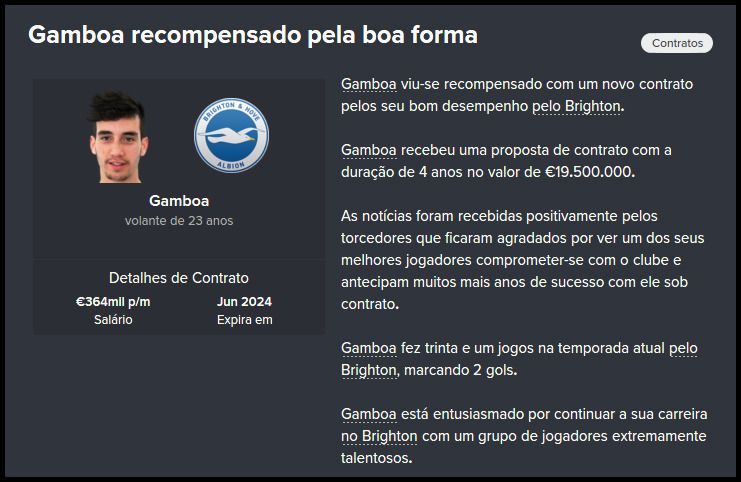The width and height of the screenshot is (741, 482).
Task: Select Gamboa's name below the portrait
Action: tap(178, 200)
